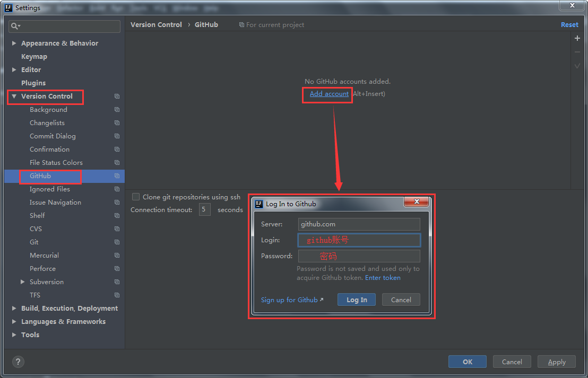This screenshot has width=588, height=378.
Task: Click the Enter token link
Action: [x=383, y=278]
